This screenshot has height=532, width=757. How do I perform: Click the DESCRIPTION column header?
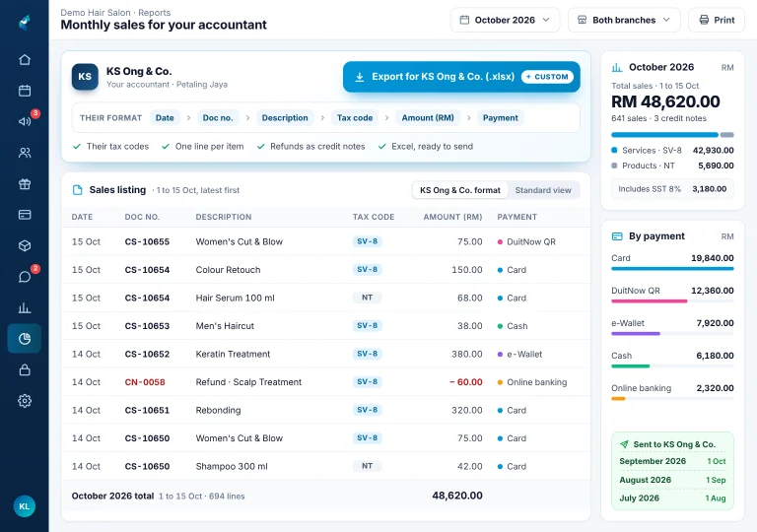[224, 218]
